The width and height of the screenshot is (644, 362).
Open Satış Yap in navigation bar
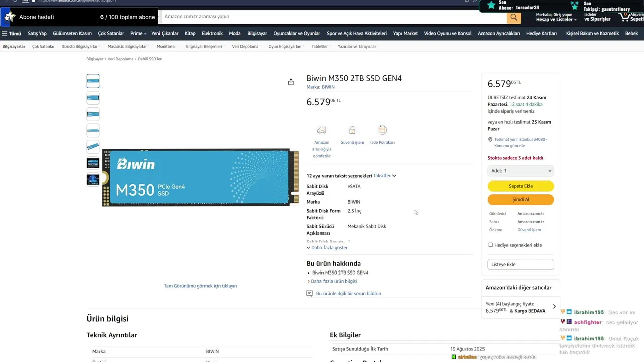tap(37, 33)
